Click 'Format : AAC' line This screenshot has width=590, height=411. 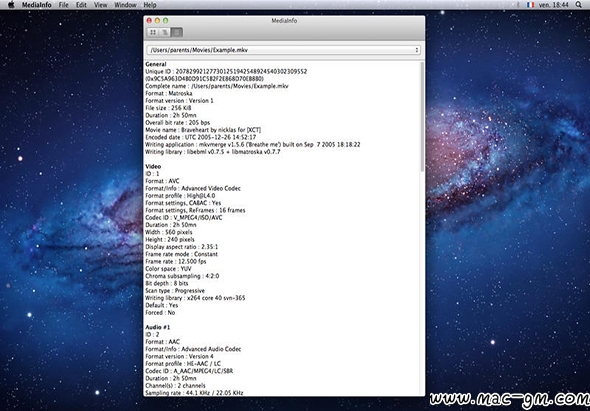(x=163, y=342)
